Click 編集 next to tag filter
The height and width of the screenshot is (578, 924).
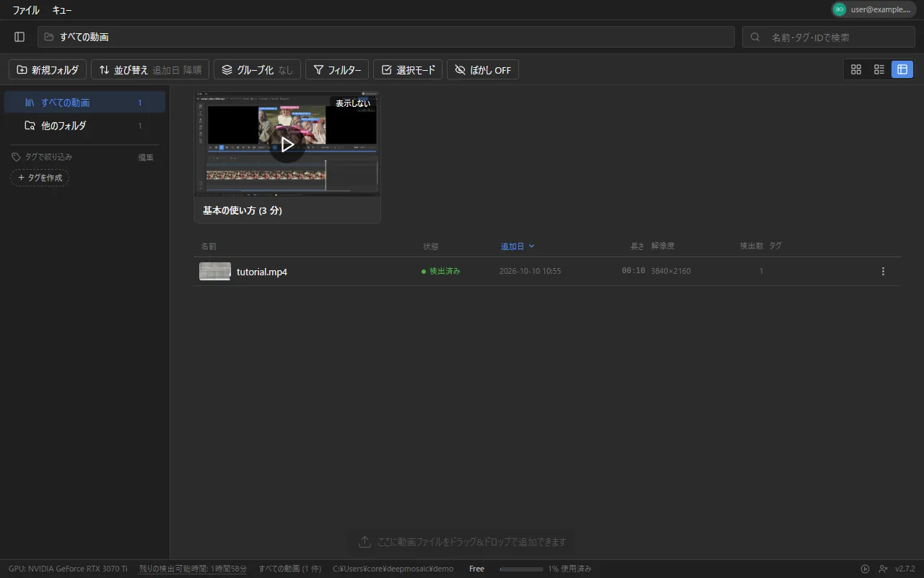point(146,157)
